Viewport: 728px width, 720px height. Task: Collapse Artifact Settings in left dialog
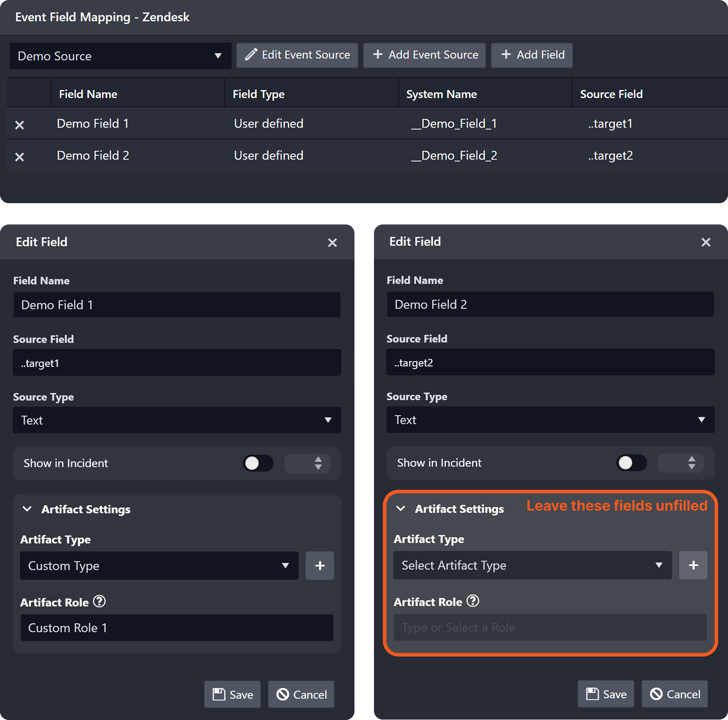(28, 509)
